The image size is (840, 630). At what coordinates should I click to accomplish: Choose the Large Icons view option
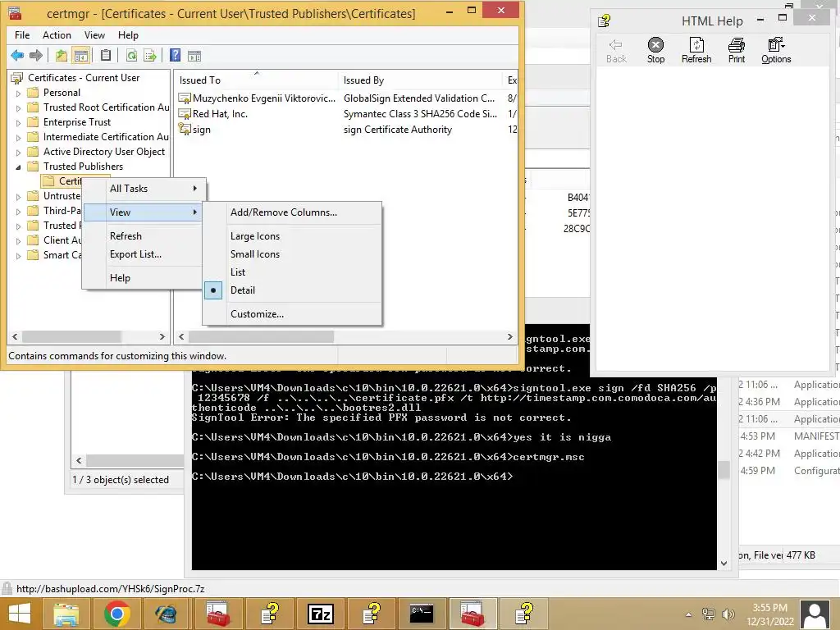(x=292, y=236)
